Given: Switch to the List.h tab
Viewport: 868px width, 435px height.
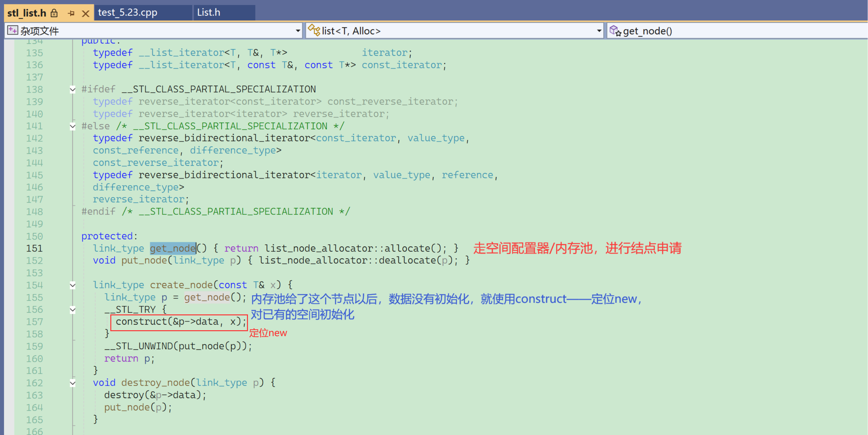Looking at the screenshot, I should tap(208, 13).
